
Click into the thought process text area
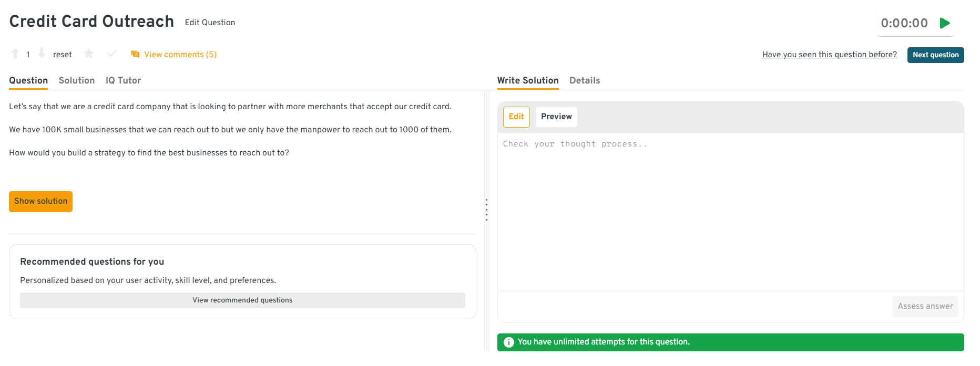[730, 210]
